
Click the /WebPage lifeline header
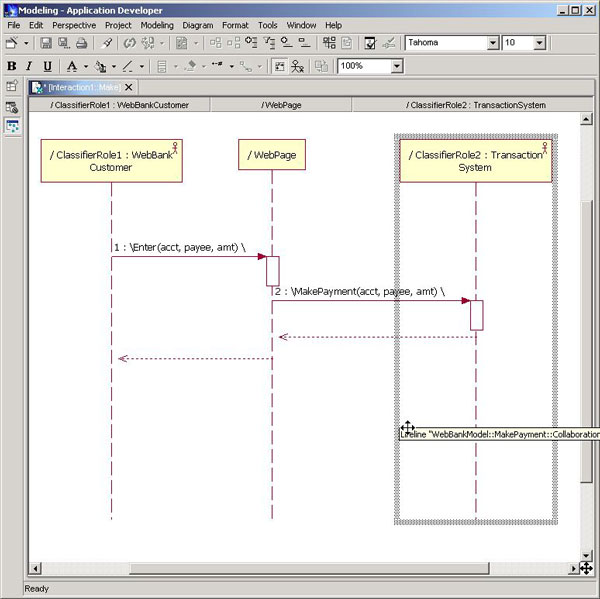coord(281,105)
